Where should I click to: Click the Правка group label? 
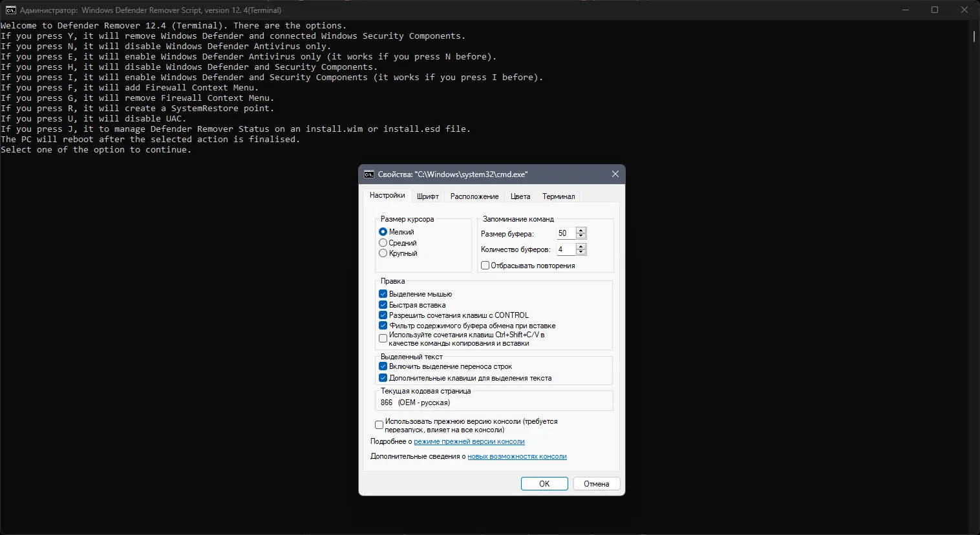click(x=392, y=281)
